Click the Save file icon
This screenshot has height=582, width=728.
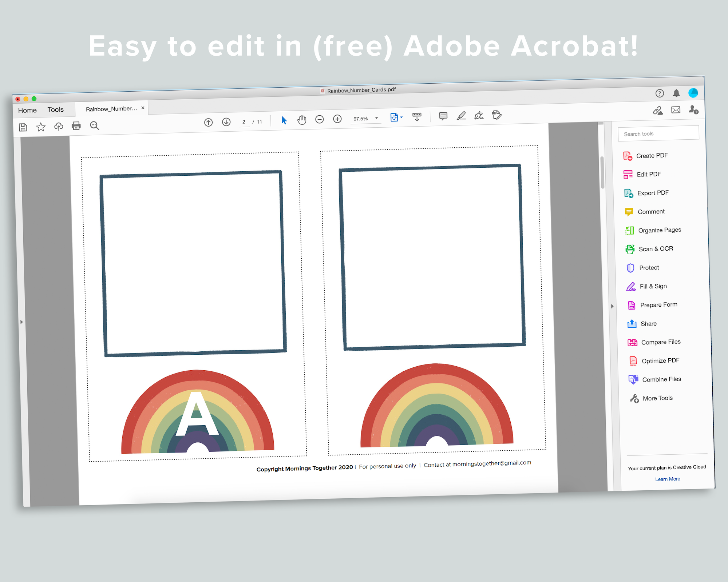click(x=23, y=127)
